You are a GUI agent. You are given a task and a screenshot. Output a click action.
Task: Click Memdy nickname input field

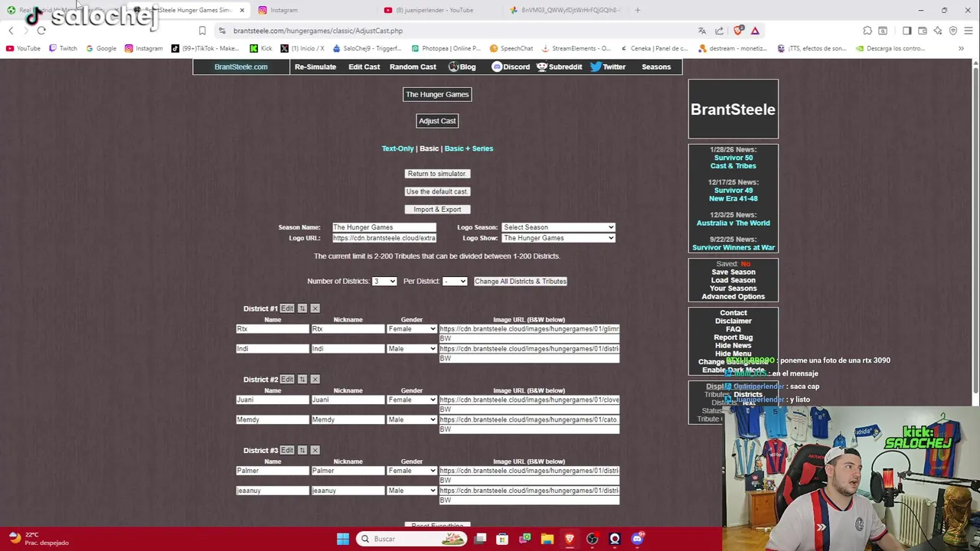pos(348,420)
